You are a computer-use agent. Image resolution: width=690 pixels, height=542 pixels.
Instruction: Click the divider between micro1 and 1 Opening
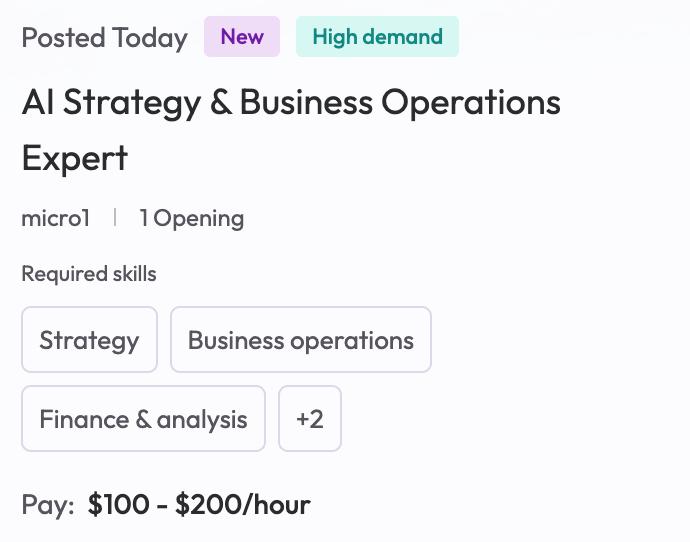[x=115, y=217]
